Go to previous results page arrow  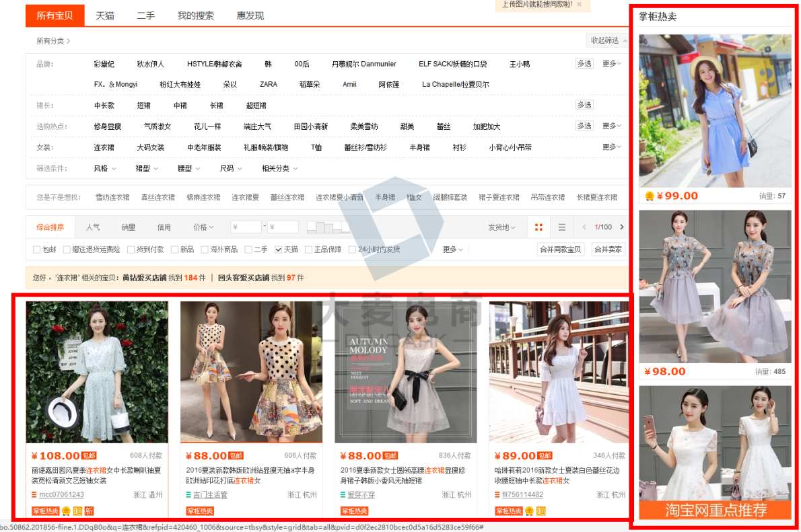584,227
